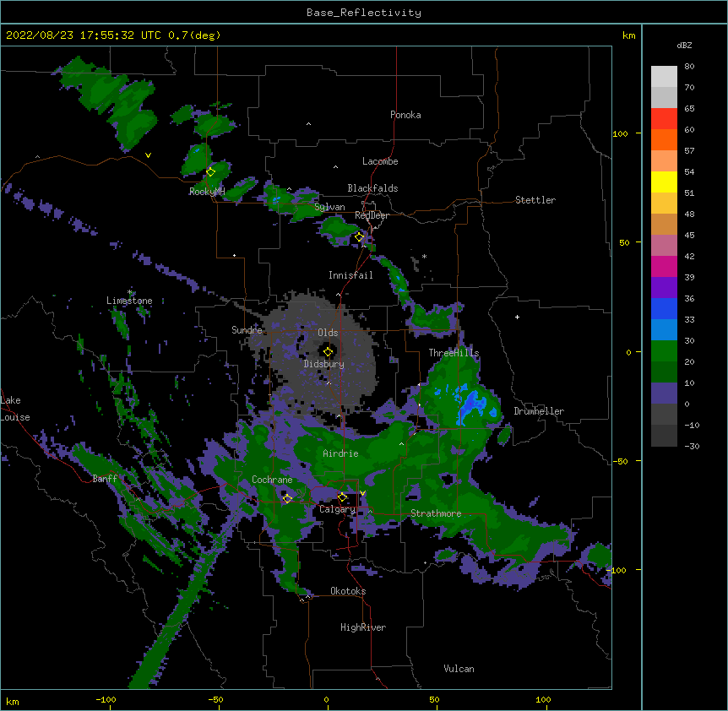Screen dimensions: 728x711
Task: Click the ThreeHills label
Action: 454,353
